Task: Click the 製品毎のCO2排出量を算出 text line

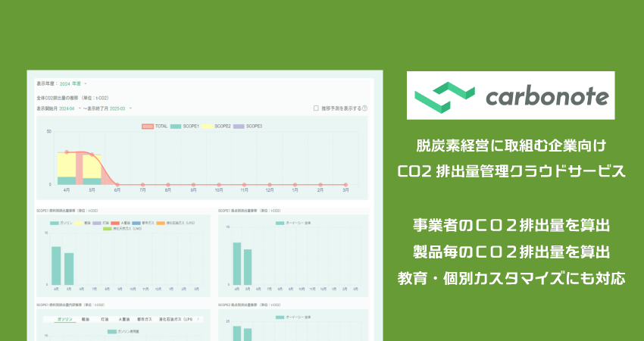Action: click(x=511, y=252)
